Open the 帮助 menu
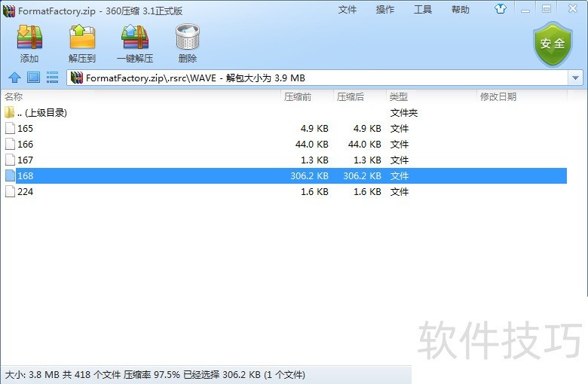This screenshot has height=384, width=588. coord(461,9)
